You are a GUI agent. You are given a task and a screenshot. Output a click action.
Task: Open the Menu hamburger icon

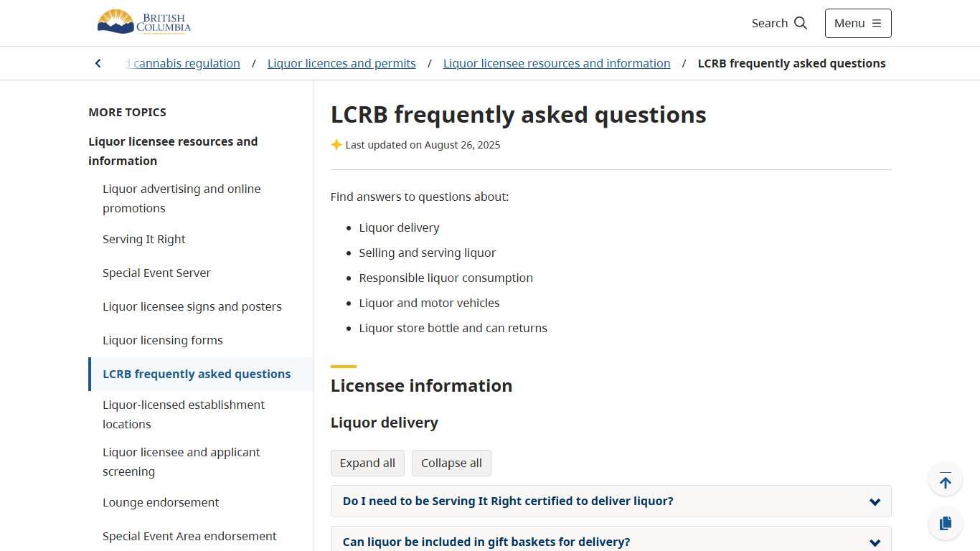(877, 23)
